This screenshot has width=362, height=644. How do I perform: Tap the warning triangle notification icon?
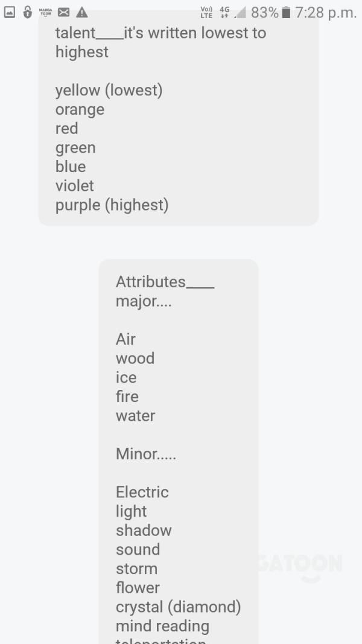pos(81,13)
